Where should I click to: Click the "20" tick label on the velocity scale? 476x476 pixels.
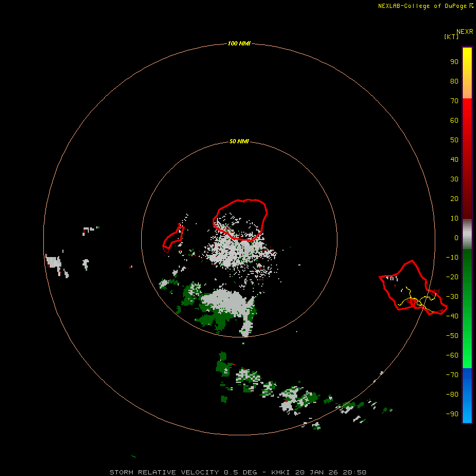coord(454,198)
